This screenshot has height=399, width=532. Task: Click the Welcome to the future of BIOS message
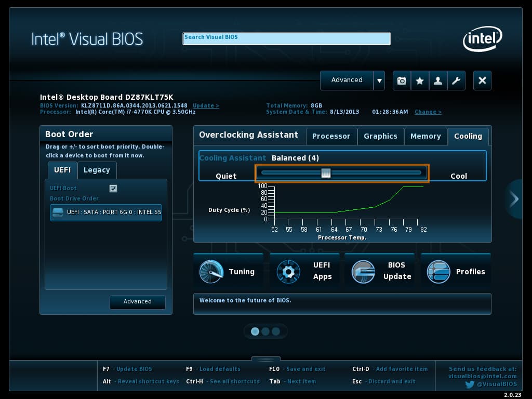(x=245, y=301)
